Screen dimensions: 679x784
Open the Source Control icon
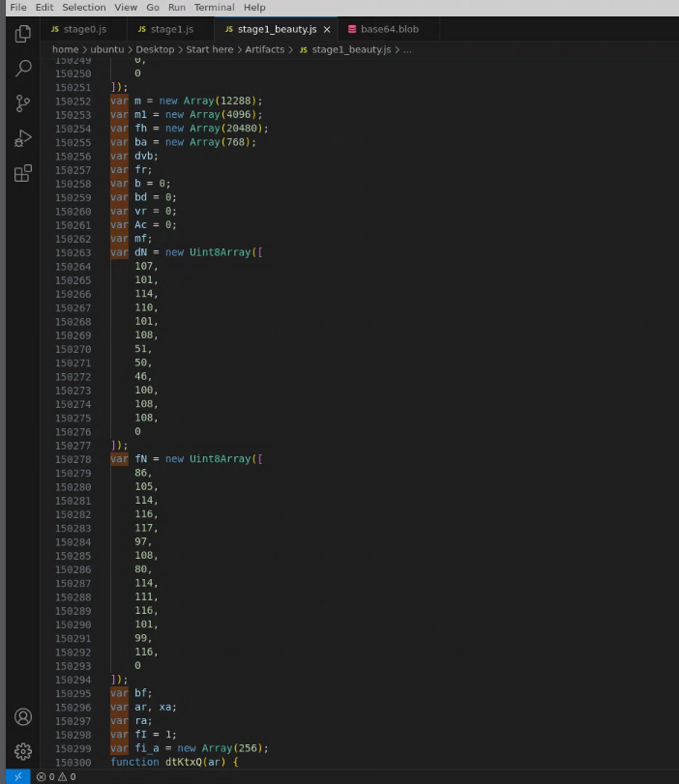21,101
